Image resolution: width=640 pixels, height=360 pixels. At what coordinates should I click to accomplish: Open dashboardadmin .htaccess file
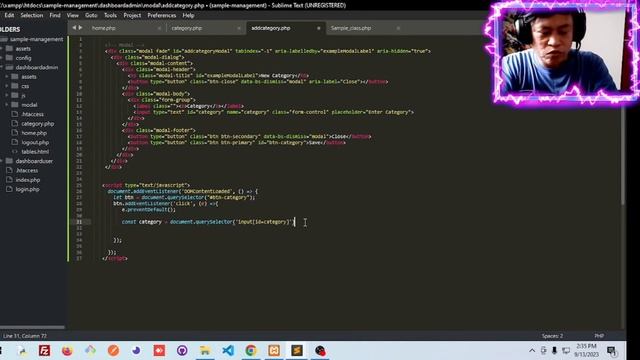pos(33,114)
